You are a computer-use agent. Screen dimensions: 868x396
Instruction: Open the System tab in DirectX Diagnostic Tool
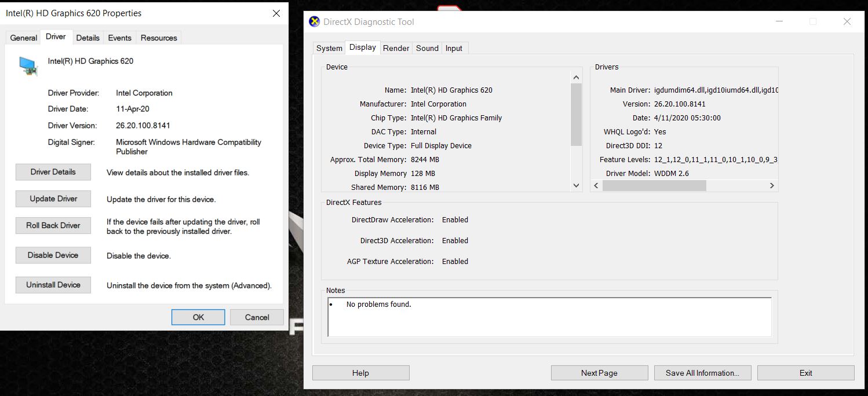click(x=329, y=48)
